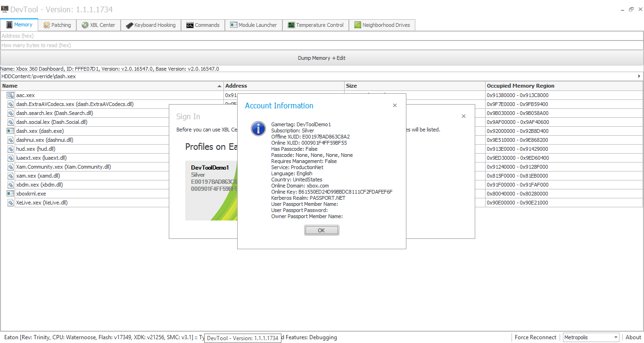Click the About button in status bar
This screenshot has width=644, height=343.
pos(633,337)
